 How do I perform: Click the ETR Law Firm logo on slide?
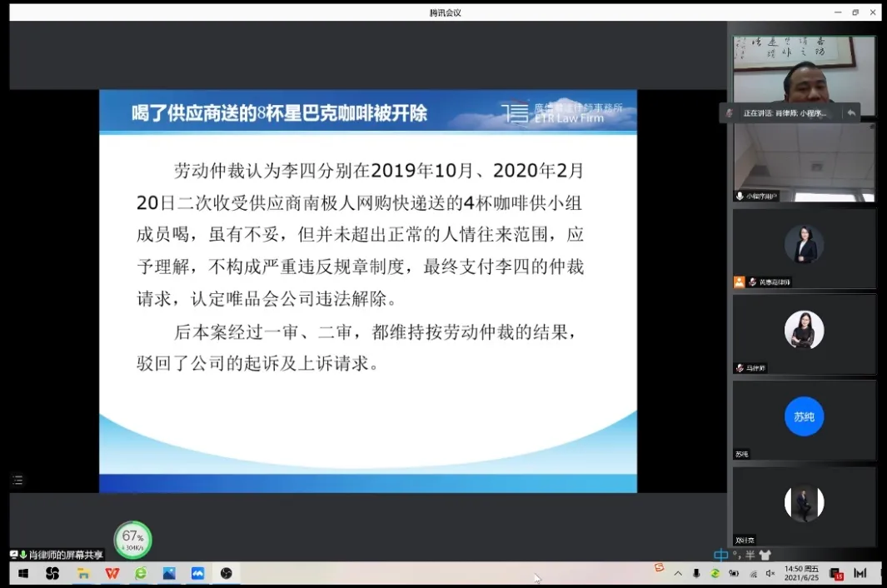pyautogui.click(x=561, y=112)
